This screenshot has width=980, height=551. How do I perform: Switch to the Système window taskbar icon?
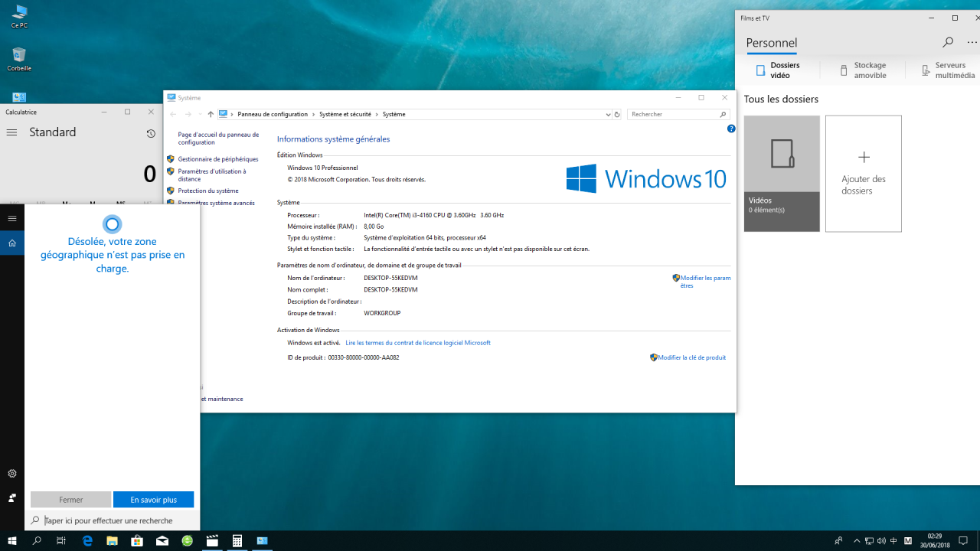(x=263, y=540)
